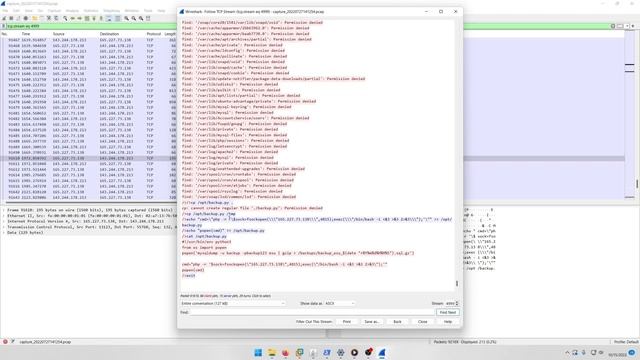This screenshot has width=640, height=360.
Task: Click Find Next in the stream dialog
Action: 448,312
